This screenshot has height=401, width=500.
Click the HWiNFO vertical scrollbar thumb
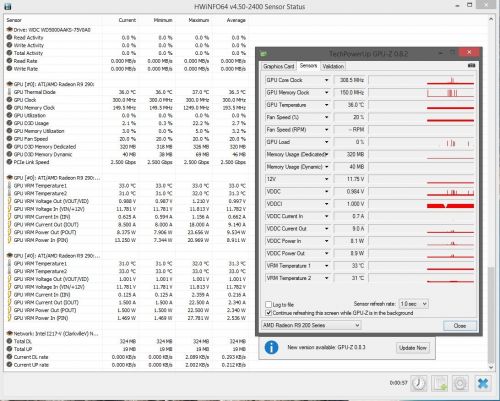tap(491, 315)
